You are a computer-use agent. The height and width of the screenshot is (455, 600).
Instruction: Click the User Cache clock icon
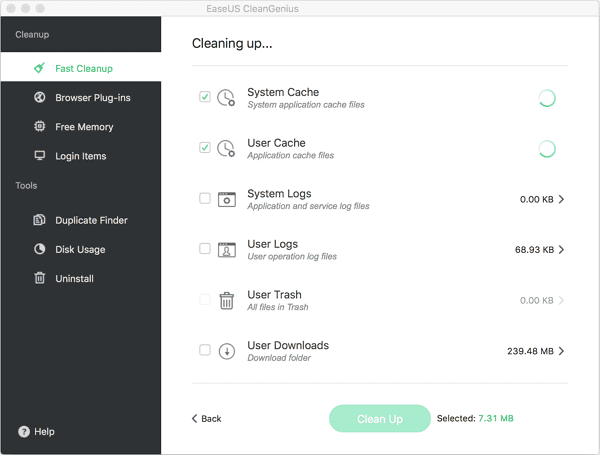(226, 148)
